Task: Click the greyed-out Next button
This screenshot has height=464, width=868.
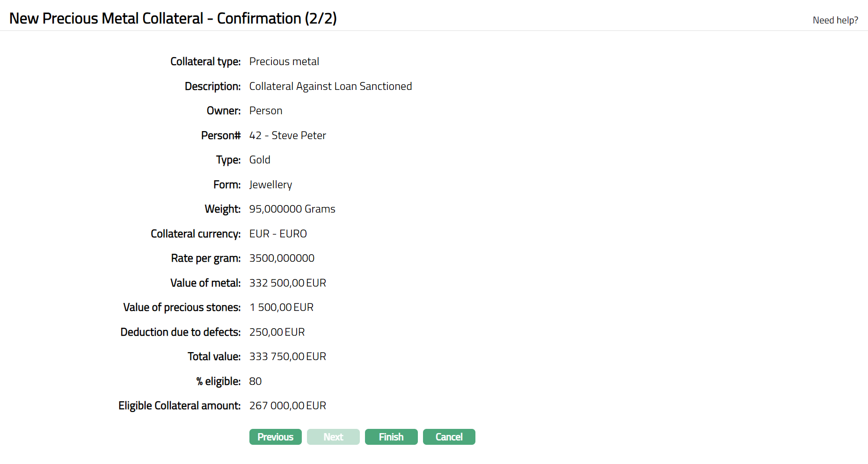Action: tap(333, 437)
